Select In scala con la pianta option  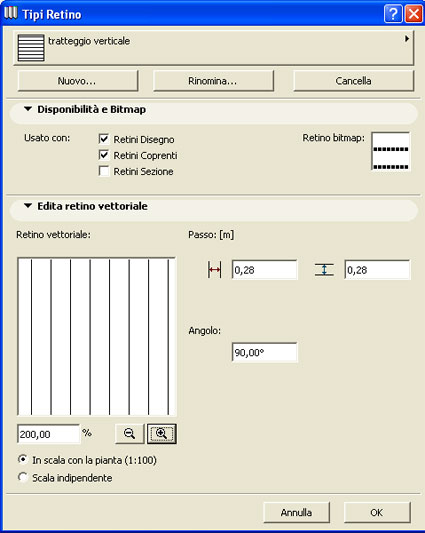click(23, 460)
